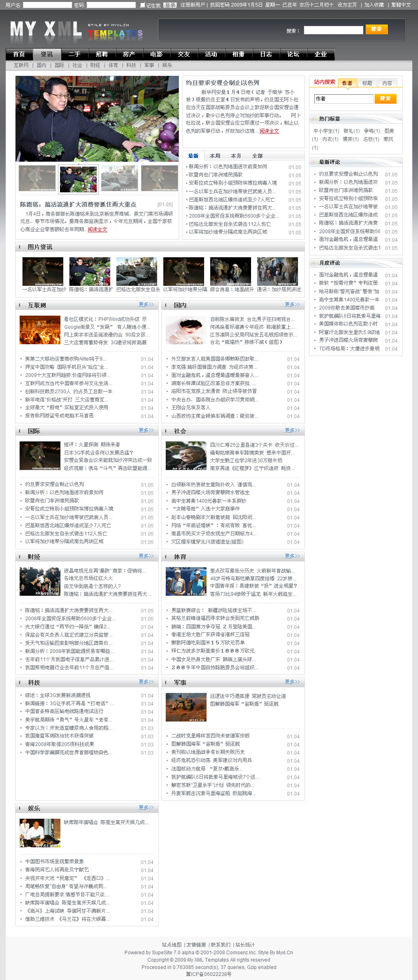Open the 相册 nav menu item
Image resolution: width=418 pixels, height=980 pixels.
[238, 54]
